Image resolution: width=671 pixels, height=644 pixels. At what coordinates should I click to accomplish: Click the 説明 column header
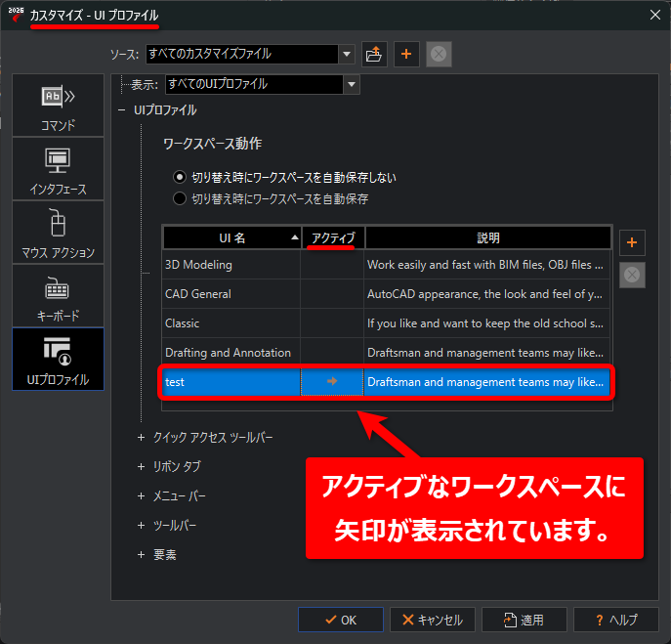click(x=487, y=237)
